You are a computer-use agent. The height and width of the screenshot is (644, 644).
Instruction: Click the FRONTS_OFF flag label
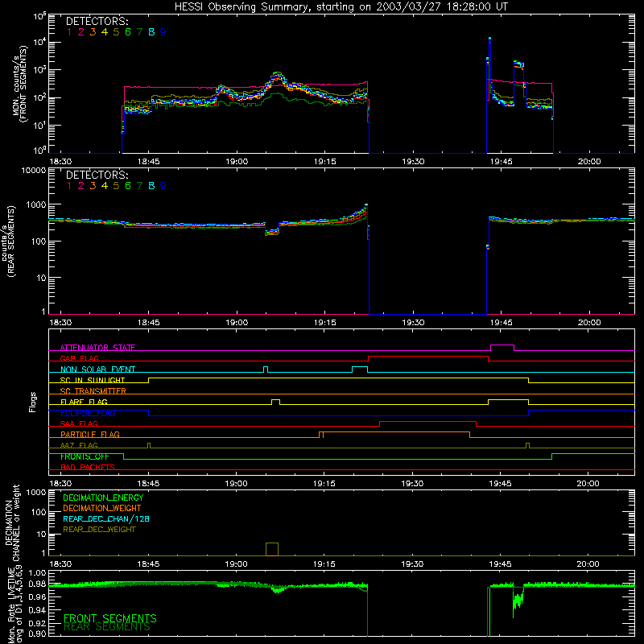click(85, 456)
